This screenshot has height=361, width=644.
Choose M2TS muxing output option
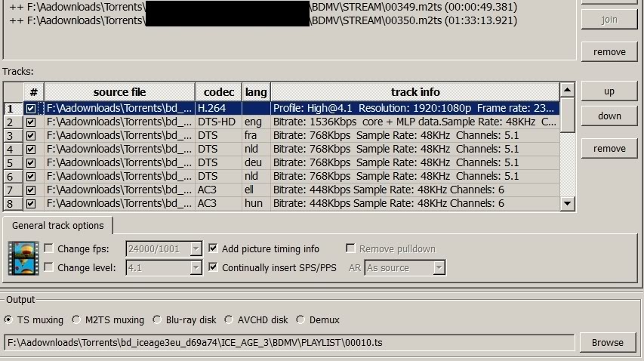click(76, 319)
